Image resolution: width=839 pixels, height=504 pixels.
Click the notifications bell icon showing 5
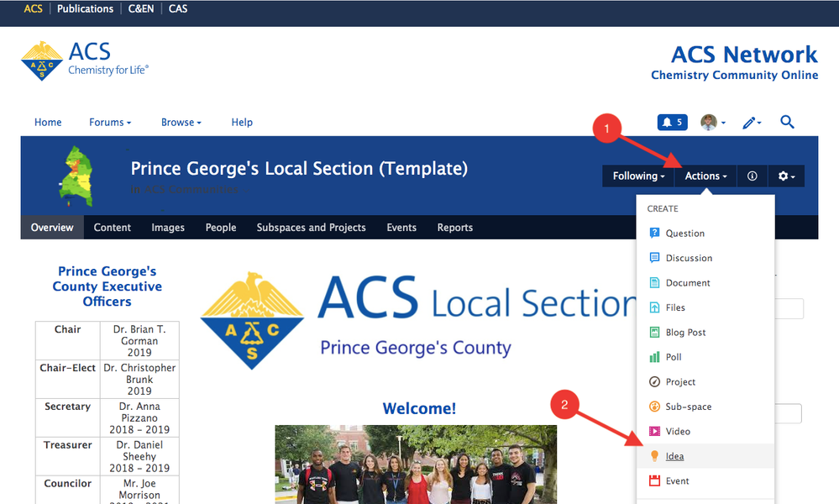point(672,123)
